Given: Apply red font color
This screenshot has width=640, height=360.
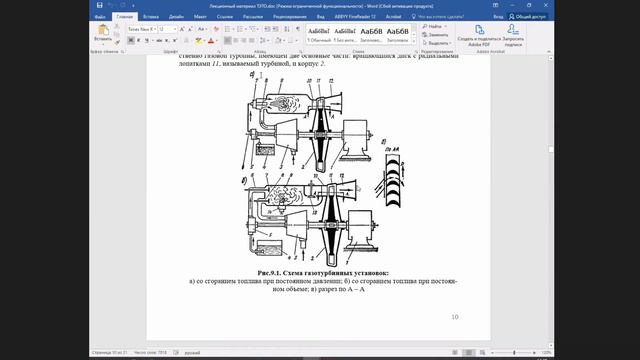Looking at the screenshot, I should [x=211, y=40].
